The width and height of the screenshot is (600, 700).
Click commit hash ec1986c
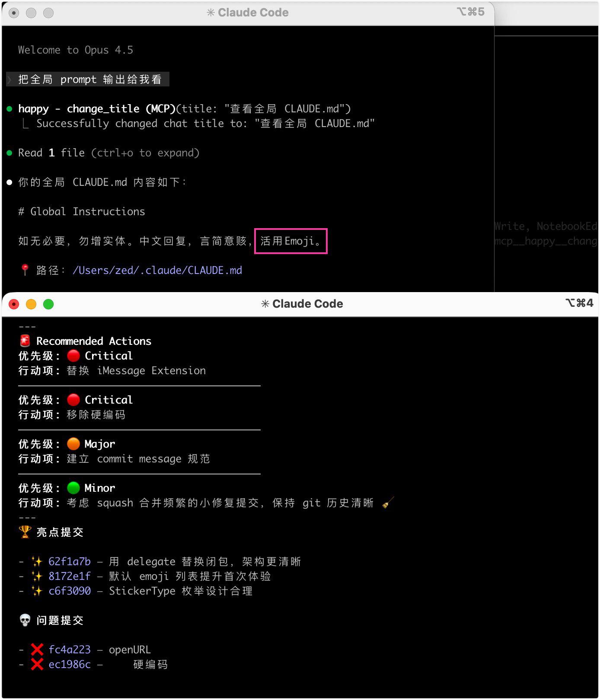[x=70, y=664]
